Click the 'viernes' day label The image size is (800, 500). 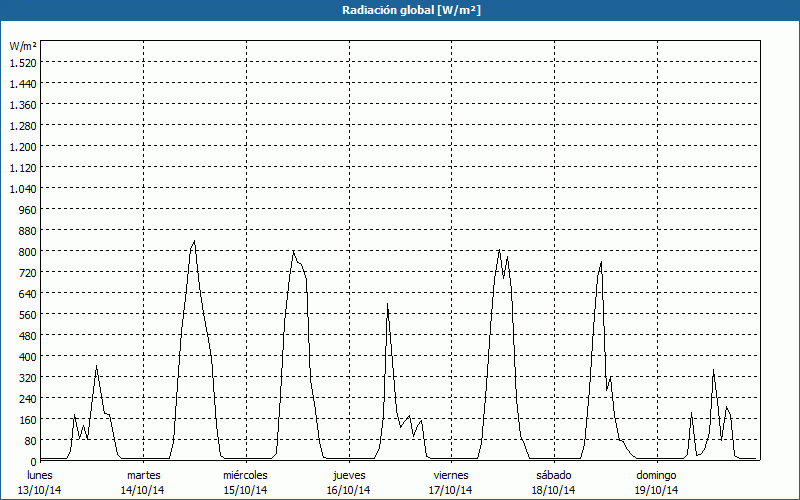[451, 475]
